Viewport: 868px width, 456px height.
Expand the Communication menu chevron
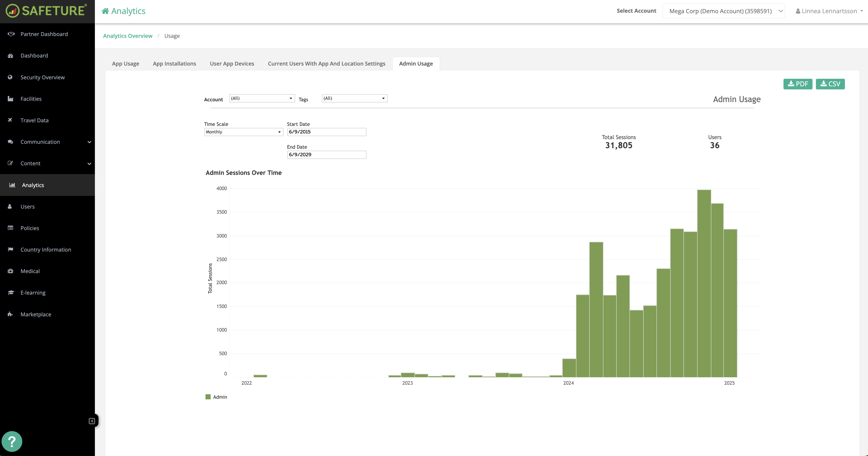point(89,142)
